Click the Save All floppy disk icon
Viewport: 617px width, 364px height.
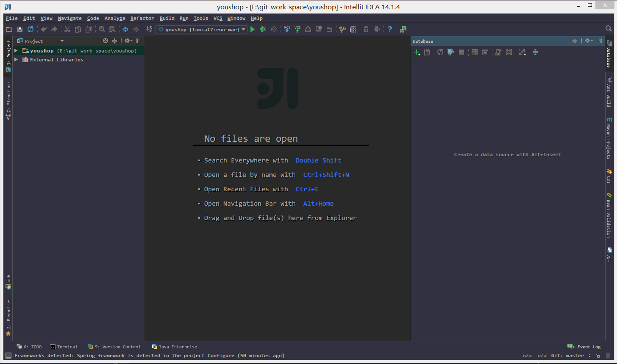click(20, 29)
